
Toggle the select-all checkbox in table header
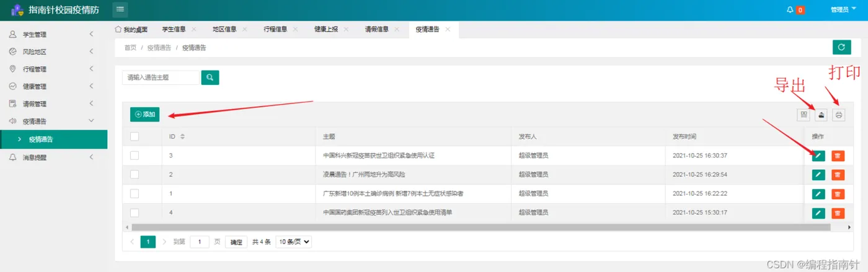tap(135, 136)
